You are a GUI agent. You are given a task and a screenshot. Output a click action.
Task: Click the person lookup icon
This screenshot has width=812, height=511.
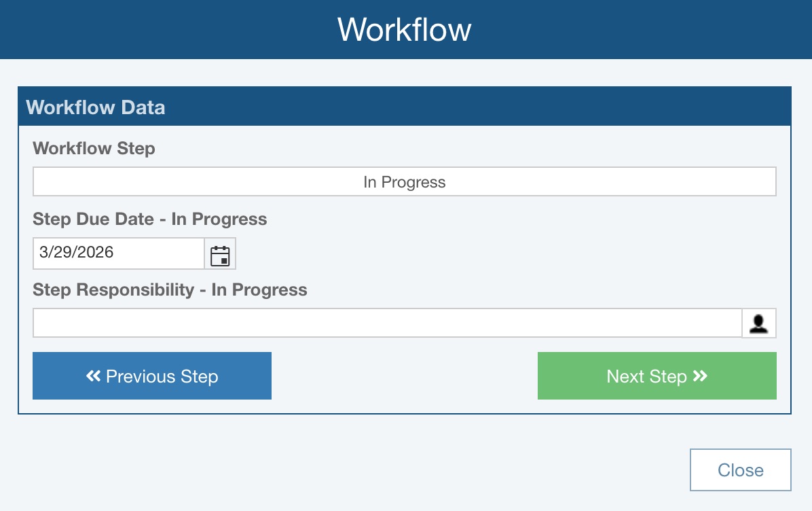coord(758,323)
